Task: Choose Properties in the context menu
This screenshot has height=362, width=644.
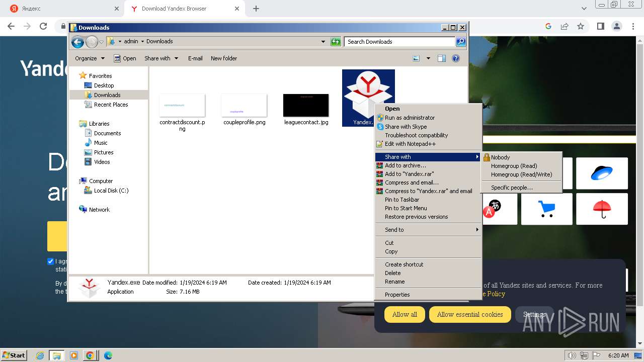Action: point(397,295)
